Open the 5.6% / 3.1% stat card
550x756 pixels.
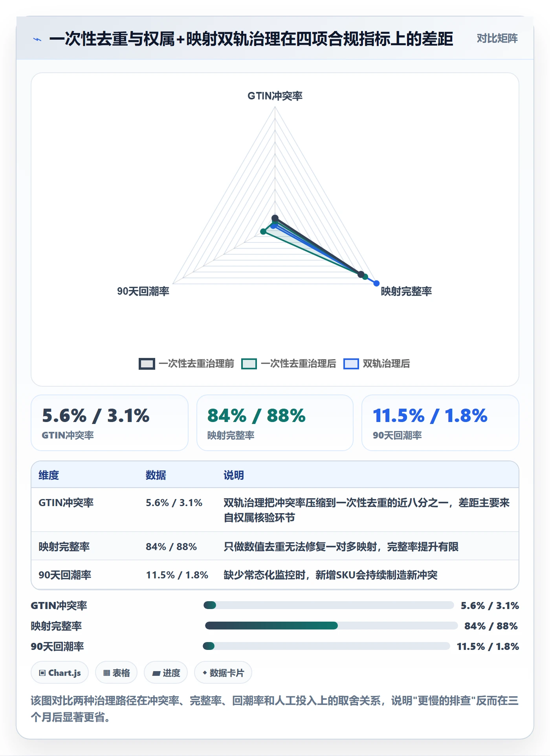110,423
